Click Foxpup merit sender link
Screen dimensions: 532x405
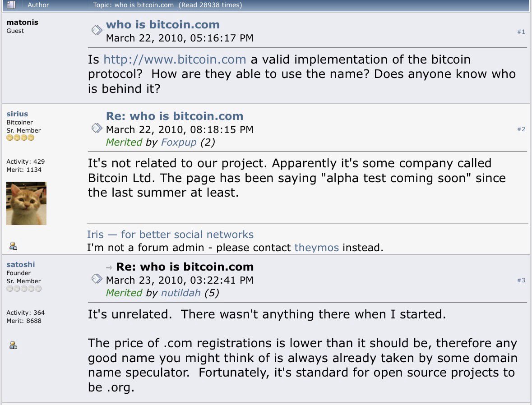click(179, 142)
